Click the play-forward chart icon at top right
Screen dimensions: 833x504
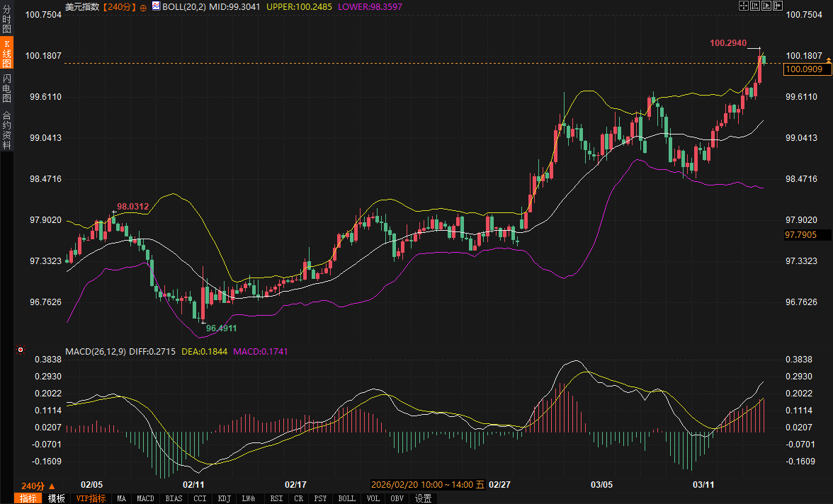(766, 6)
